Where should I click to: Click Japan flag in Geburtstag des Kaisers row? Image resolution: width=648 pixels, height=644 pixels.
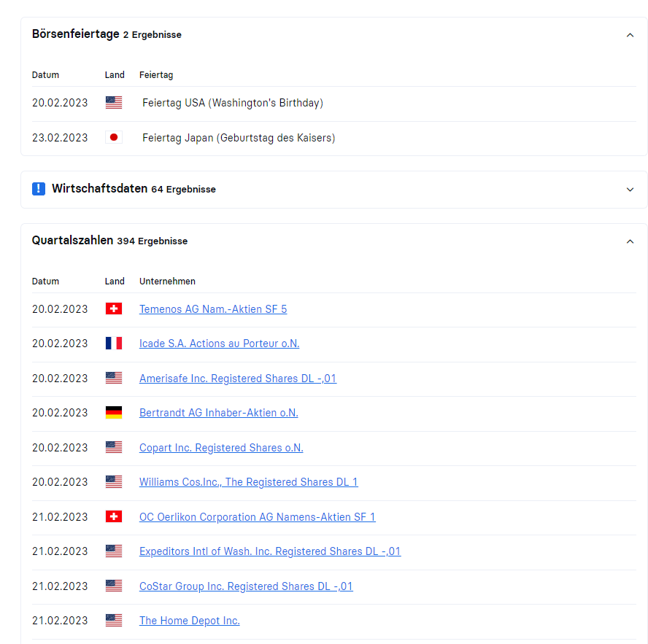(x=114, y=137)
